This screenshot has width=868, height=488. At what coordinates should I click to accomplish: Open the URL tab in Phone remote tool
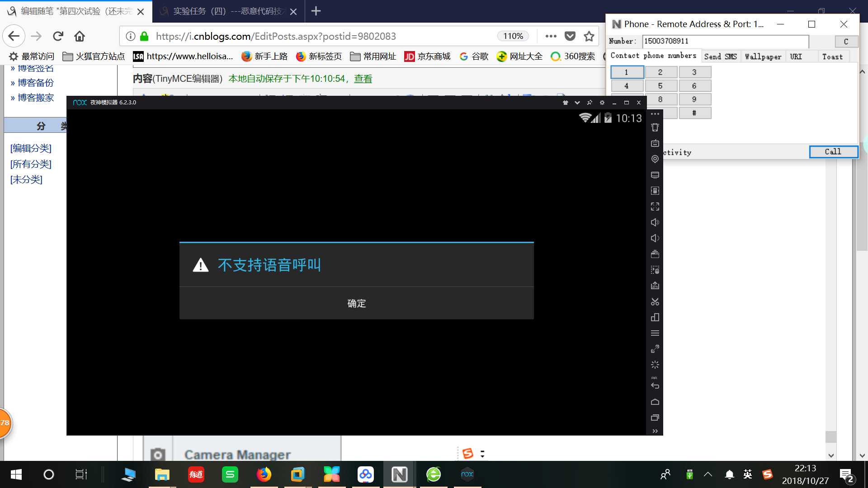[x=797, y=56]
